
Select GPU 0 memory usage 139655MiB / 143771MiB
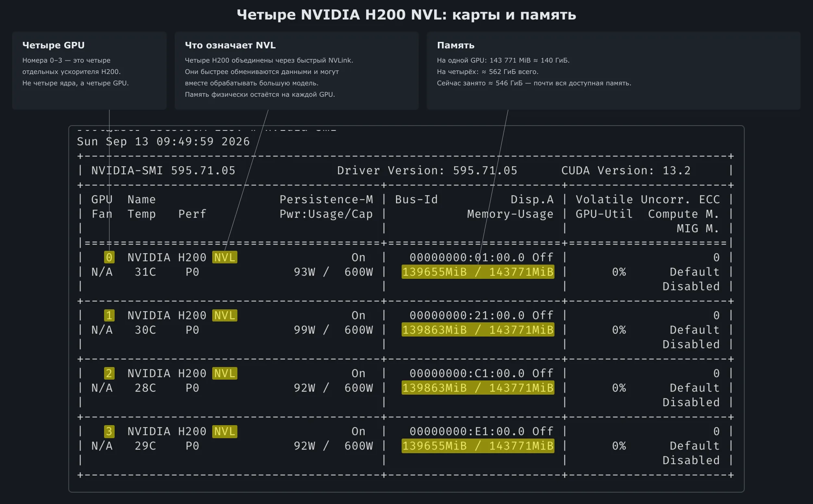point(478,272)
